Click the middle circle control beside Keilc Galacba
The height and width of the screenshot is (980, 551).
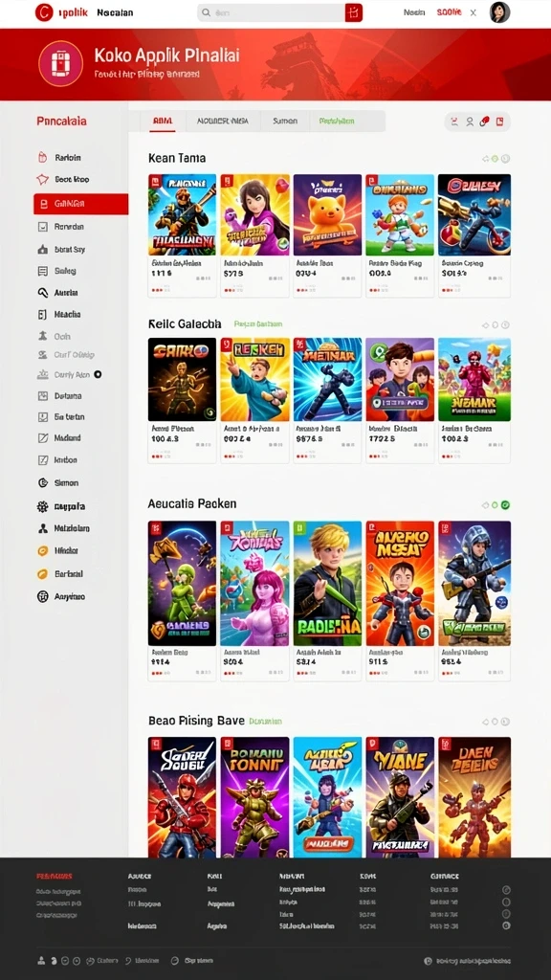coord(495,325)
